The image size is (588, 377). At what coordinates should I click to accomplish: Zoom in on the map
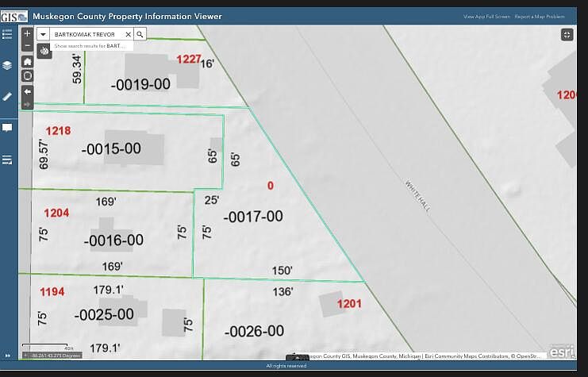[27, 34]
